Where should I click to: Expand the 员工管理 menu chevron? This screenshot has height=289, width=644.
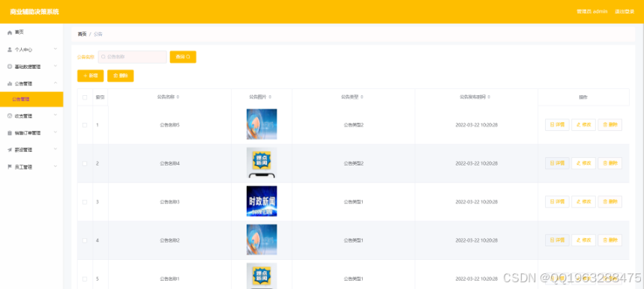pos(55,166)
